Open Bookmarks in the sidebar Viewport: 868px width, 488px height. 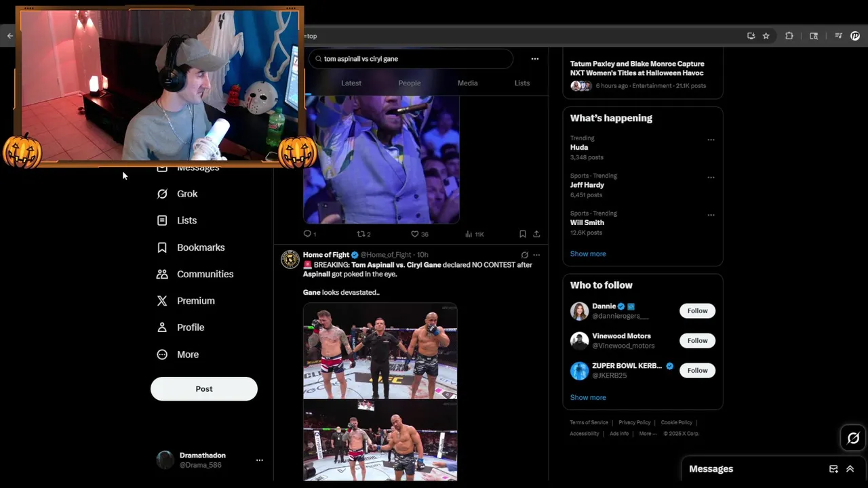click(x=191, y=247)
